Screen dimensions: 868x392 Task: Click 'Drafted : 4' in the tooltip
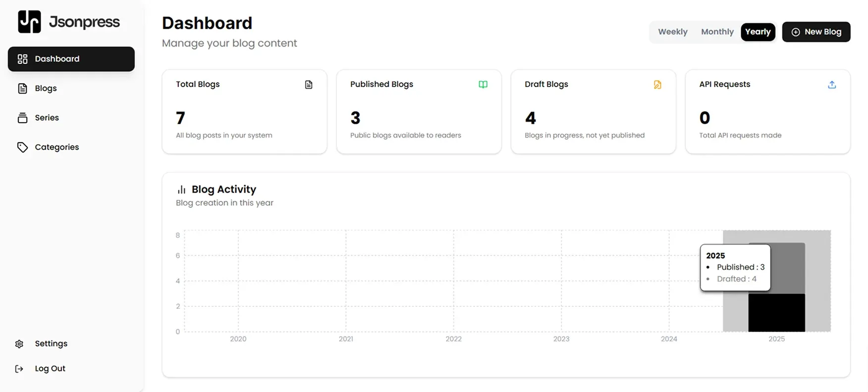click(737, 279)
